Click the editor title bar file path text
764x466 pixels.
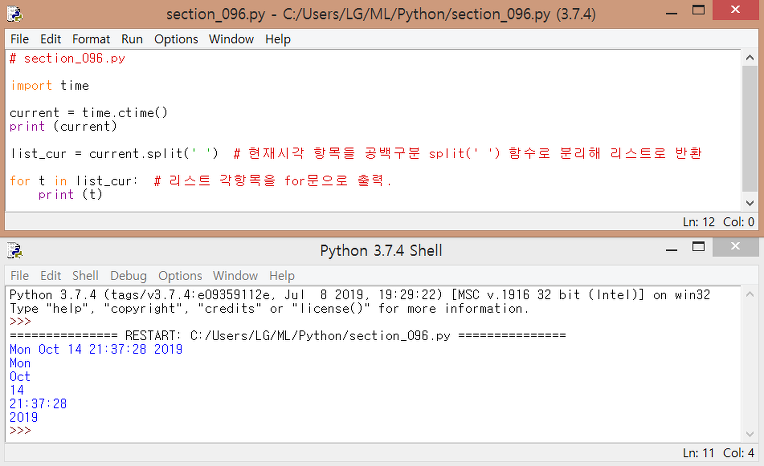click(417, 14)
